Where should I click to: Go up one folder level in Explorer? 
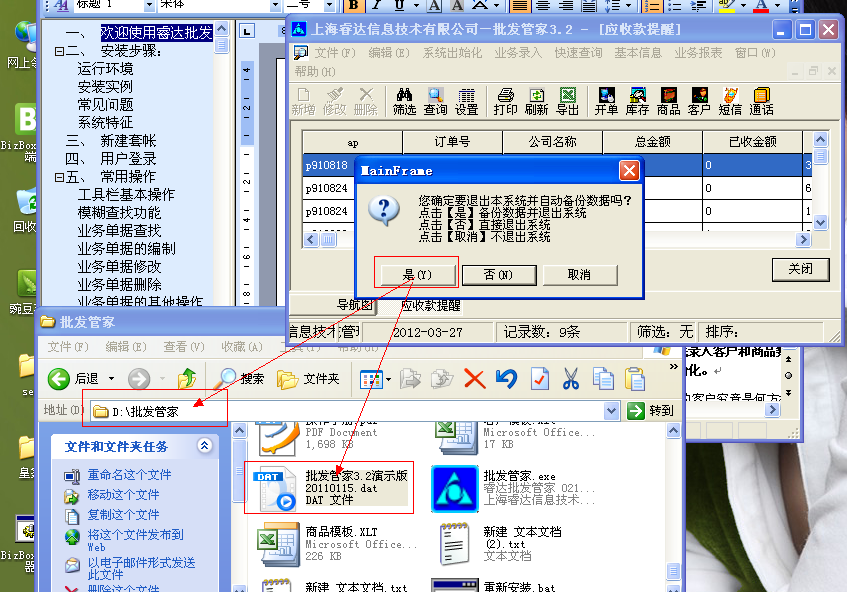click(187, 379)
